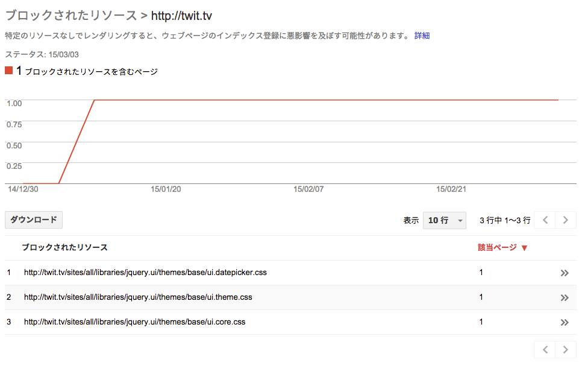Click the 表示 label beside rows dropdown
Viewport: 588px width, 368px height.
point(411,220)
